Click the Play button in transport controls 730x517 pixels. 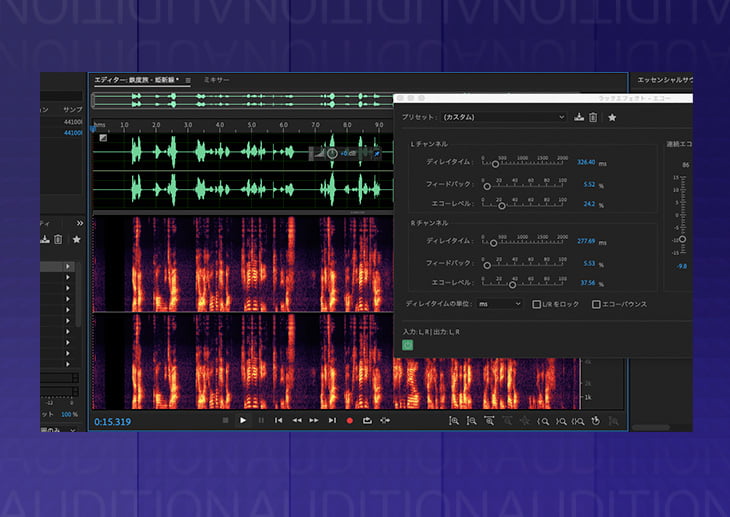242,421
